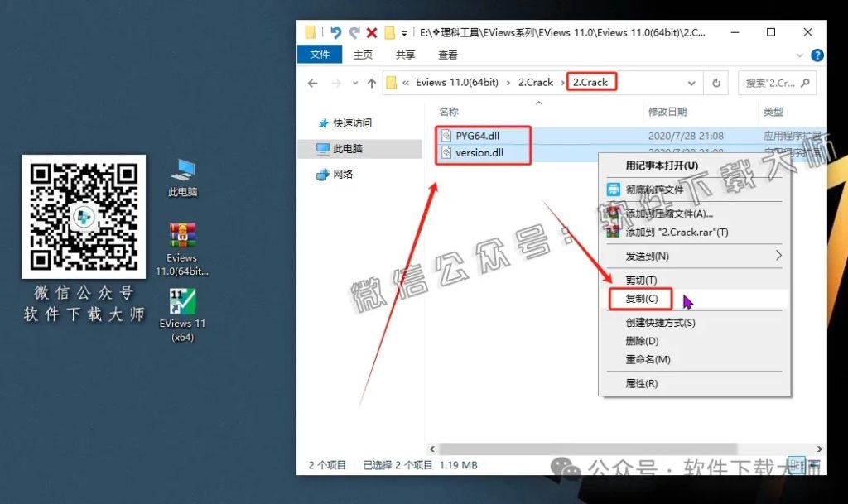The height and width of the screenshot is (504, 848).
Task: Navigate up one folder with the up arrow
Action: (371, 82)
